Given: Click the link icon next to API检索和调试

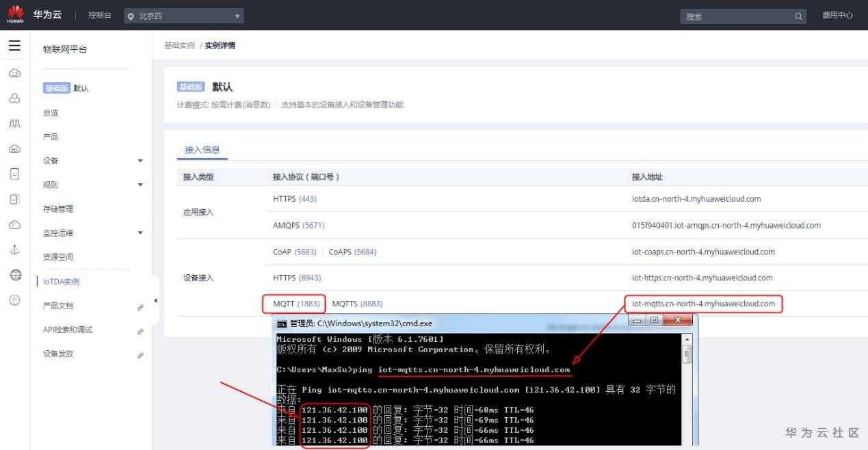Looking at the screenshot, I should tap(140, 331).
